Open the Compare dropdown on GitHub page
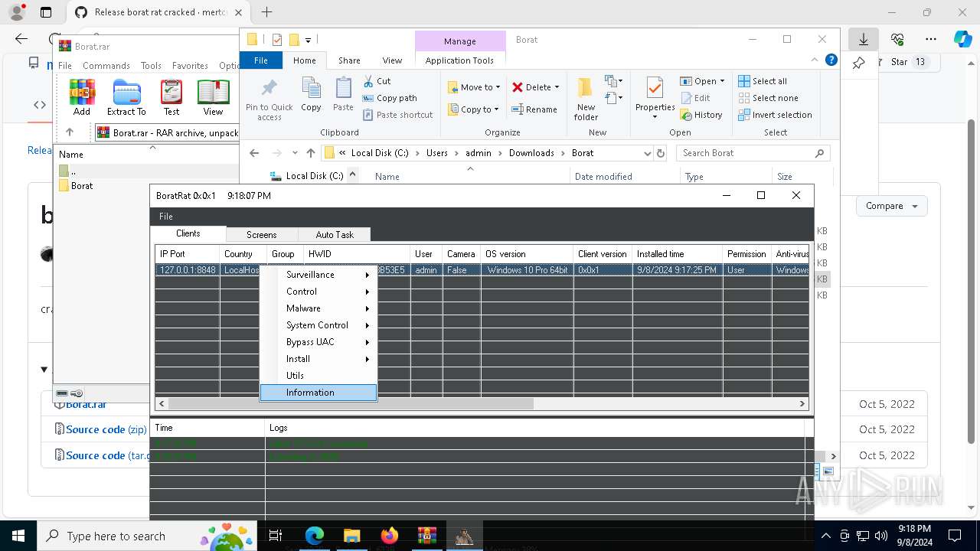The image size is (980, 551). tap(892, 206)
